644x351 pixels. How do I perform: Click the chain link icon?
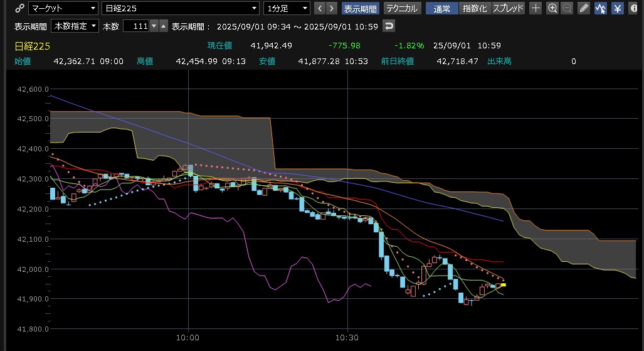pos(19,8)
